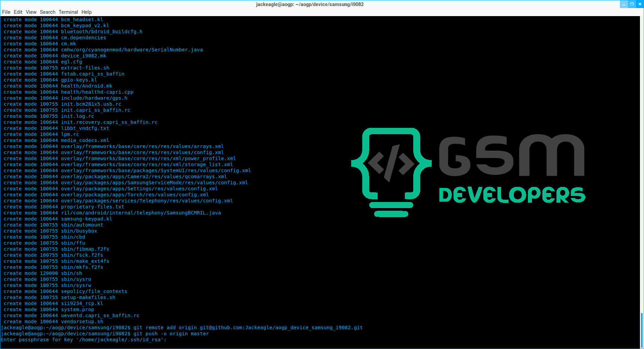Select the line with SamsungBCMRIL.java
Viewport: 644px width, 349px height.
[112, 213]
